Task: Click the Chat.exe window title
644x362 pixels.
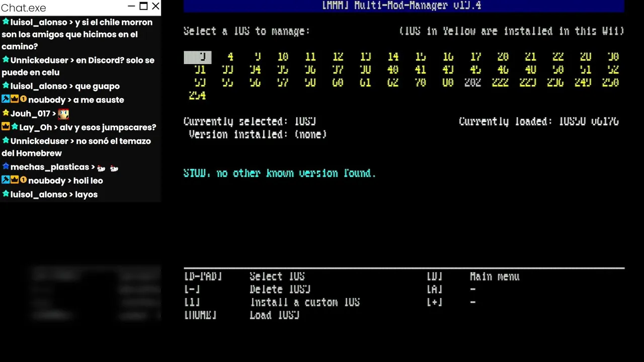Action: coord(24,8)
